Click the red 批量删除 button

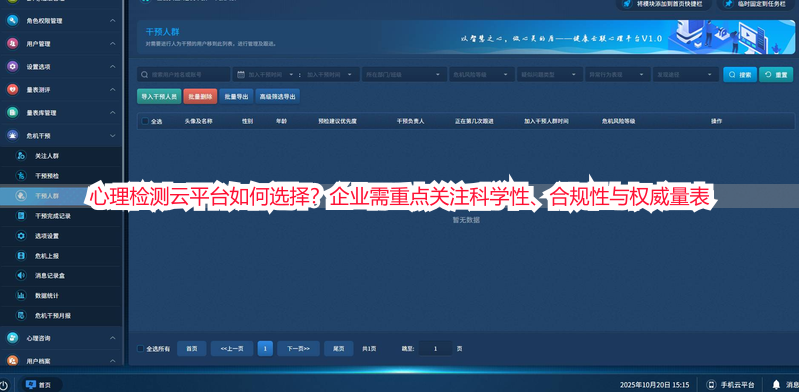200,96
